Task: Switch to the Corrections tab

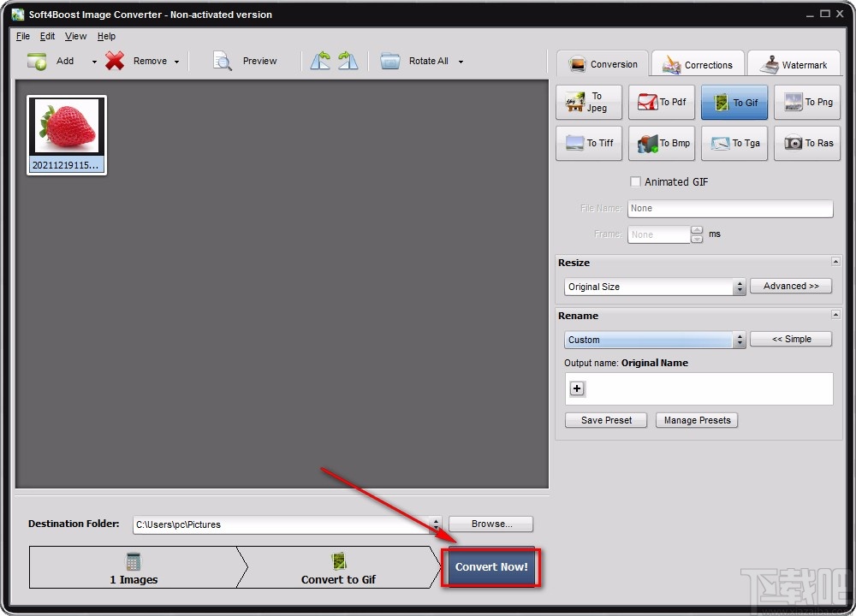Action: (x=698, y=64)
